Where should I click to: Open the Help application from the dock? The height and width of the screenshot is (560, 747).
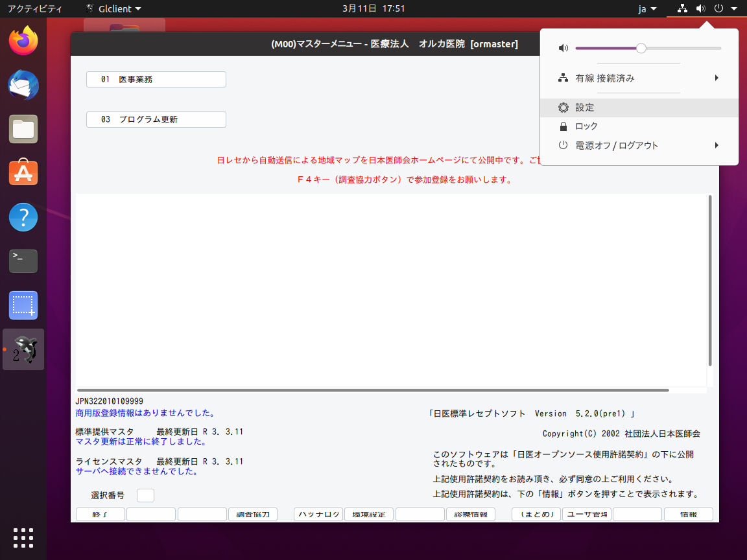23,216
